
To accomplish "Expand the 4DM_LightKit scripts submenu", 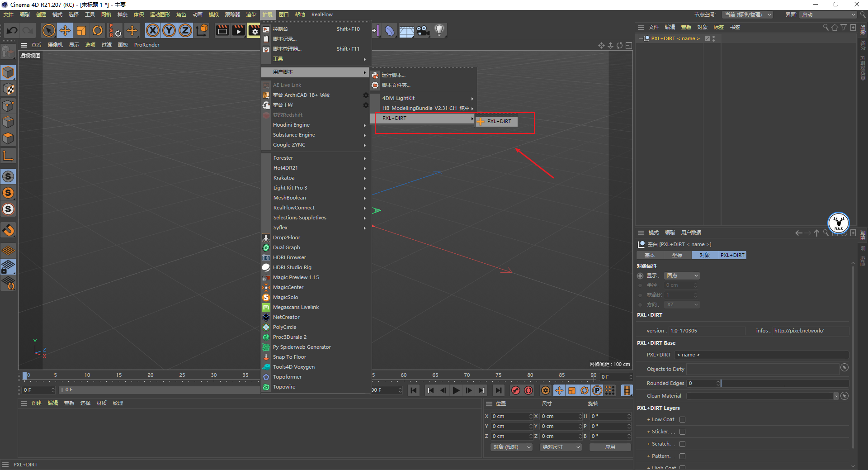I will coord(423,98).
